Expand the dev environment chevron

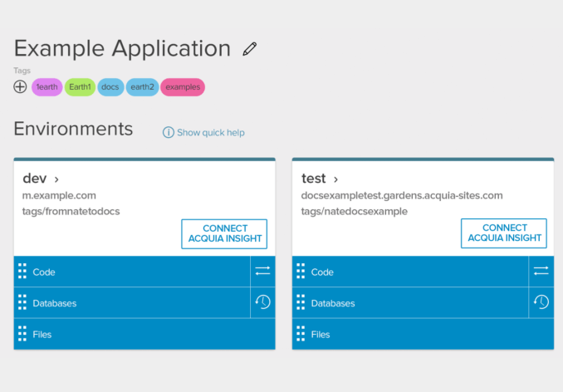click(56, 179)
